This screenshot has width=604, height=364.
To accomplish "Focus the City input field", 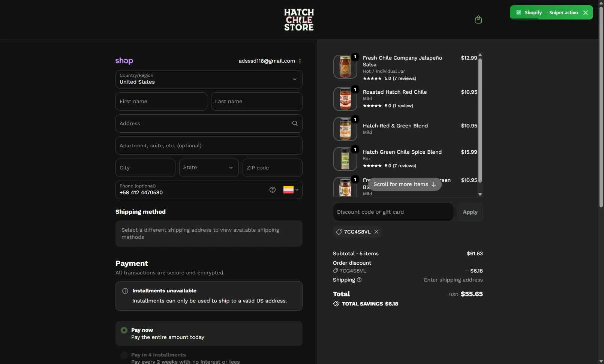I will pos(145,168).
